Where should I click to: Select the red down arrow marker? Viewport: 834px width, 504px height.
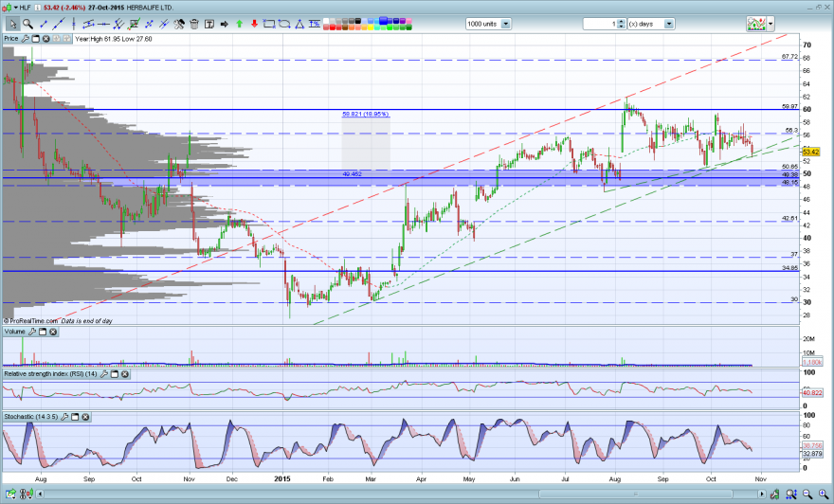[x=254, y=24]
